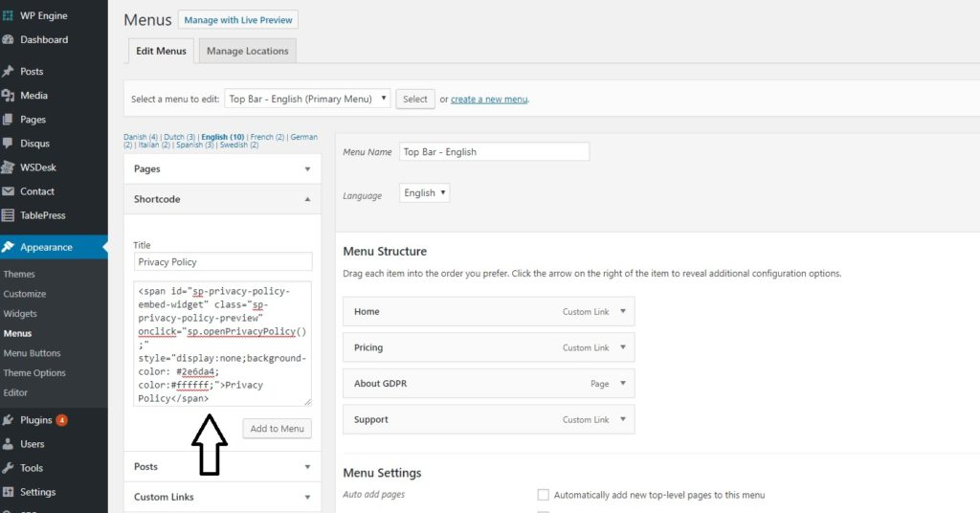Viewport: 980px width, 513px height.
Task: Click the Plugins update count badge
Action: (x=61, y=420)
